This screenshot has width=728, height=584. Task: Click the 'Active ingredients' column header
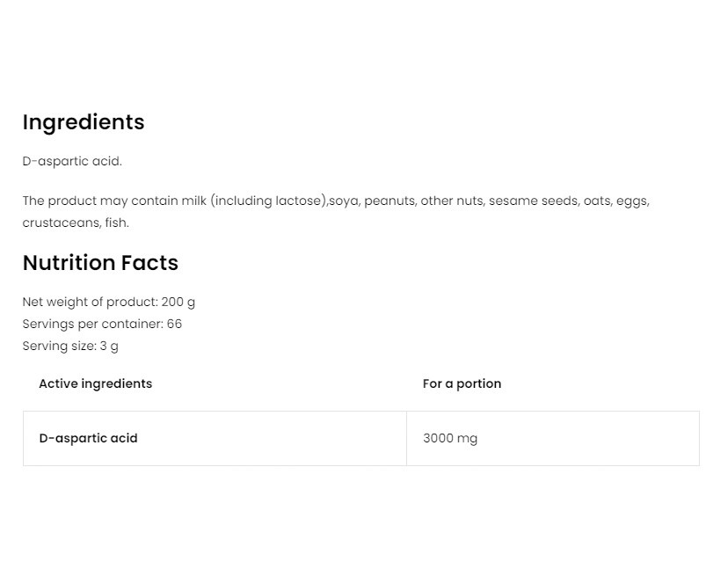95,383
